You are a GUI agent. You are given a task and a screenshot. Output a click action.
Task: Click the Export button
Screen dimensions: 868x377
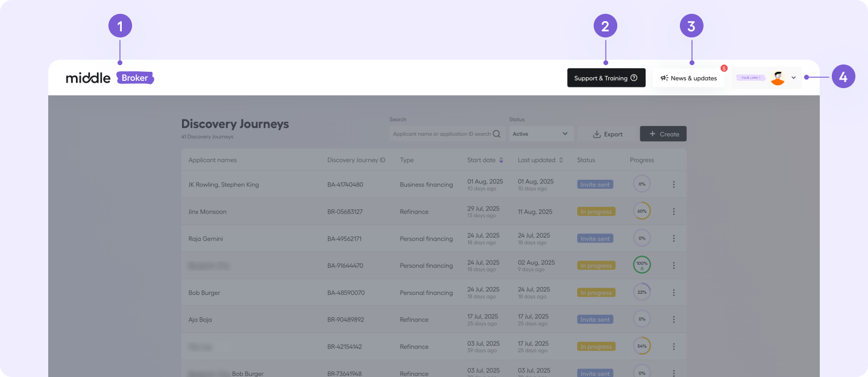[608, 134]
